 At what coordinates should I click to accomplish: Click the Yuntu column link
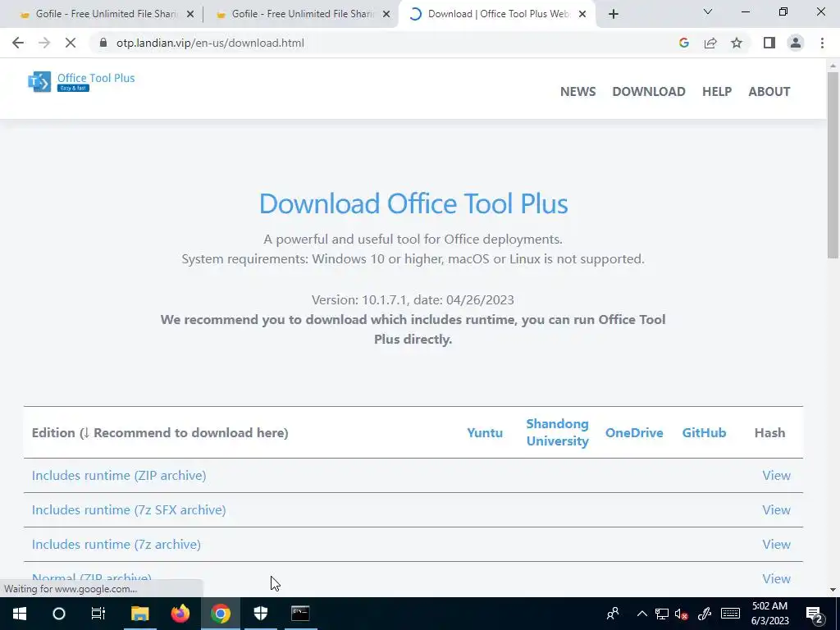(x=485, y=433)
